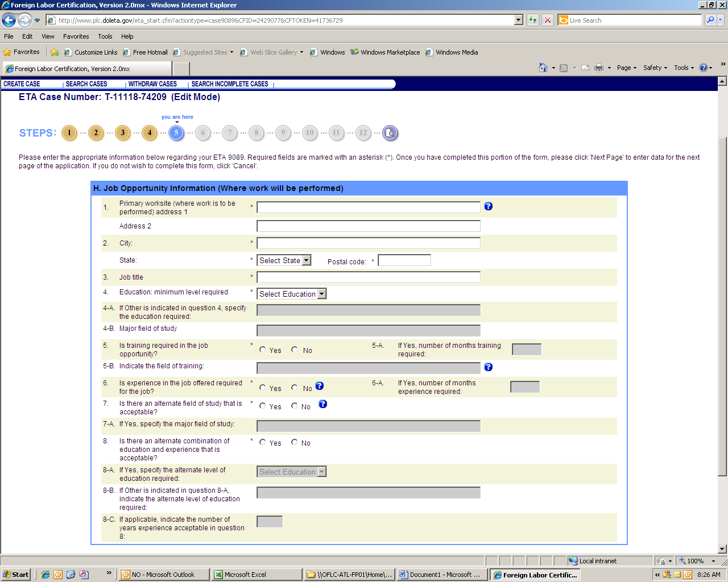Select Yes for training required

(x=263, y=350)
